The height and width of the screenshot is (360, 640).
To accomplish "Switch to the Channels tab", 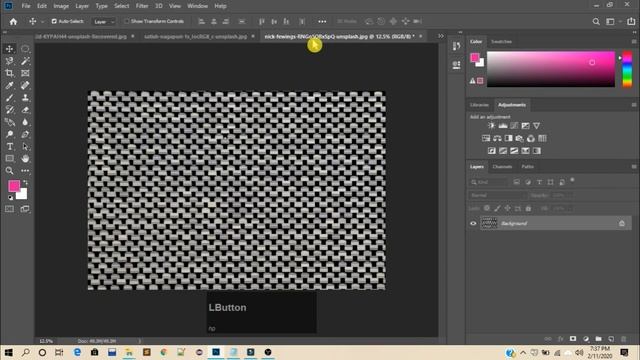I will pos(502,167).
